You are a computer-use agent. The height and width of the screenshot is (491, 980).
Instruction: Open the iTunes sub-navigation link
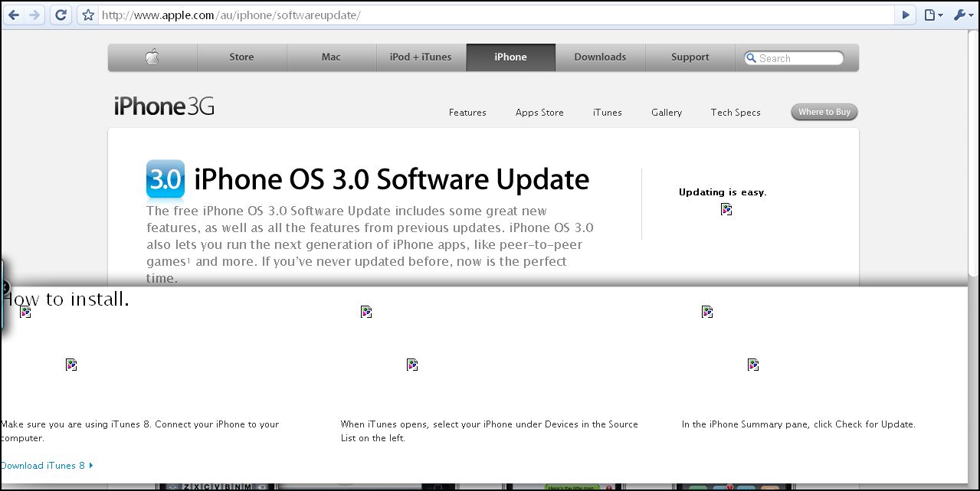click(x=607, y=113)
